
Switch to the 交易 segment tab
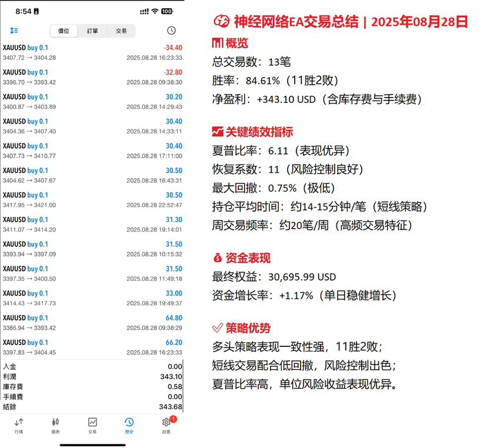(121, 31)
